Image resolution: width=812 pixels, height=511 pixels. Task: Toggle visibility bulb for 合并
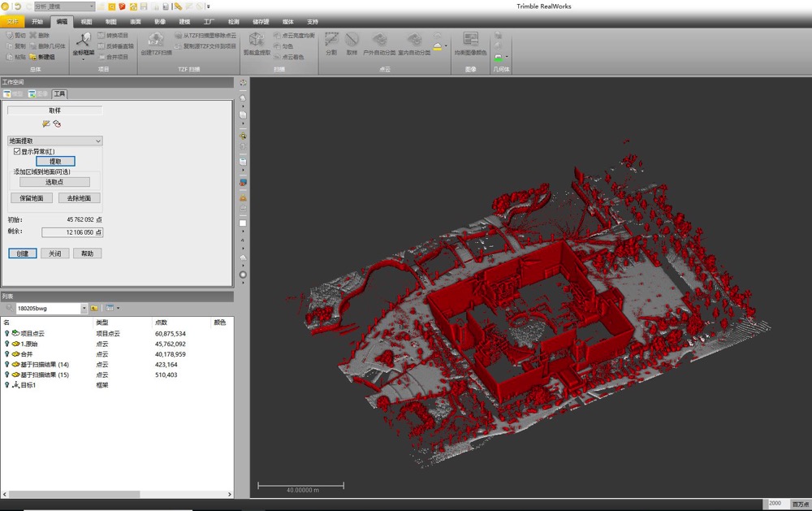click(6, 354)
